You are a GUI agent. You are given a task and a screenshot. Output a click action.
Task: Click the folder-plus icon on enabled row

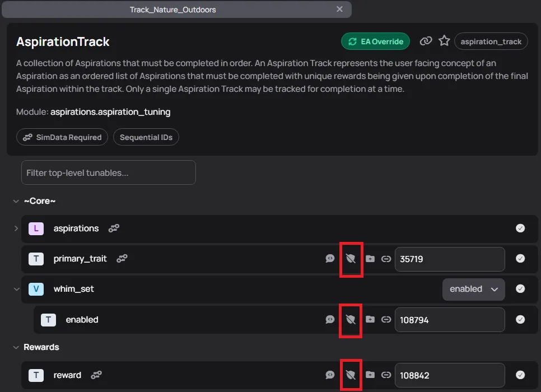click(370, 320)
